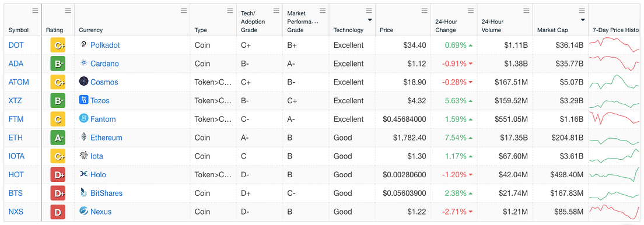
Task: Open the DOT symbol link
Action: [x=16, y=45]
